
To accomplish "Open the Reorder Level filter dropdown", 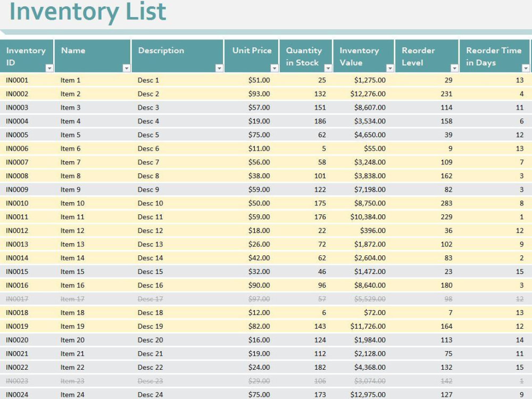I will [454, 68].
